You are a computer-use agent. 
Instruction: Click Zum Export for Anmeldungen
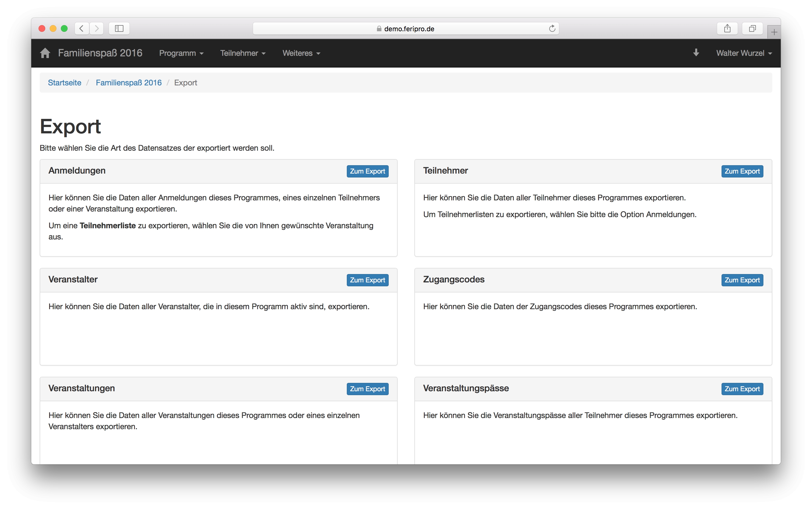click(x=367, y=171)
